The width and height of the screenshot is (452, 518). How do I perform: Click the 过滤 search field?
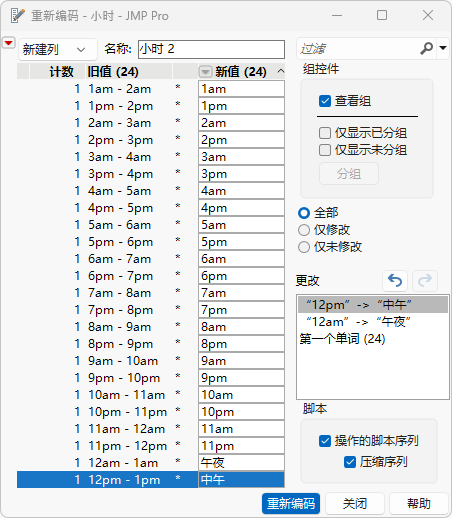click(x=358, y=49)
